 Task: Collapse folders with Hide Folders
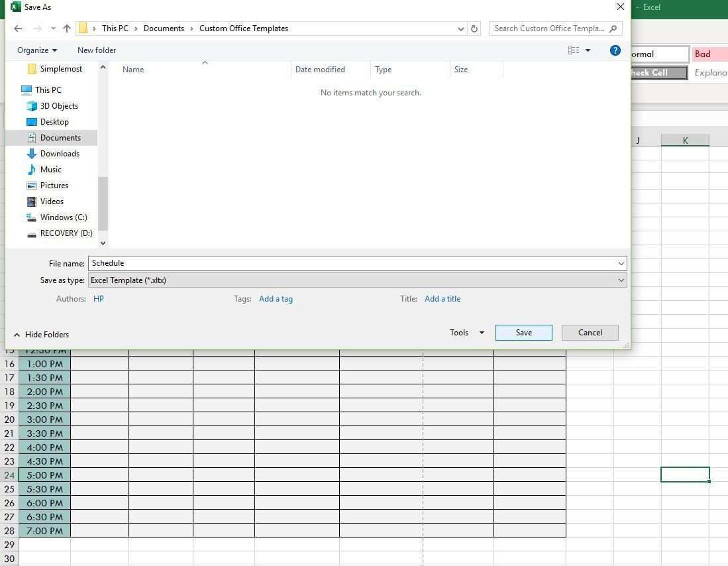41,335
